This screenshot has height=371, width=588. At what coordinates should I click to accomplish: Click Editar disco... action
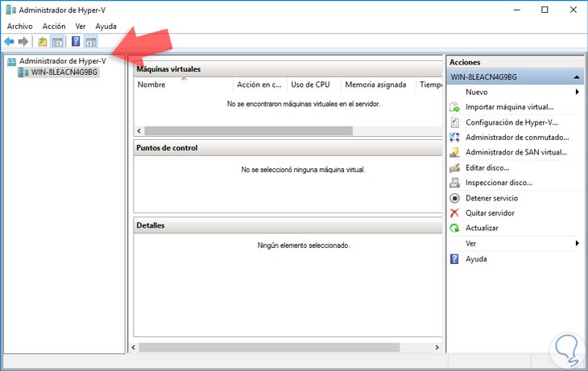pos(487,168)
